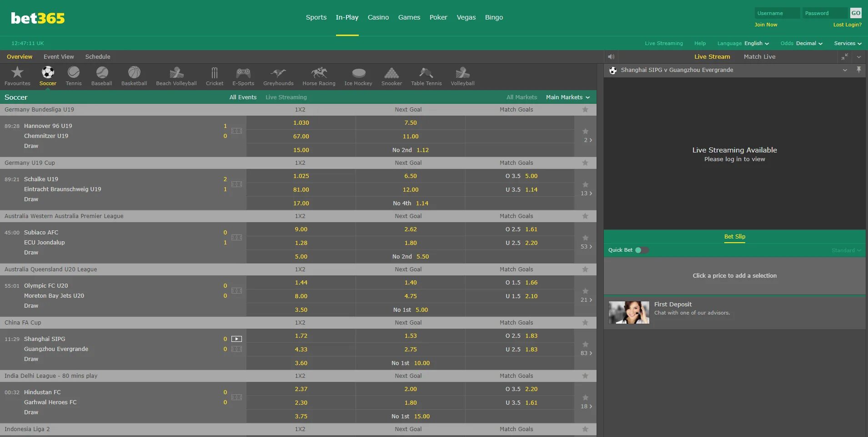The image size is (868, 437).
Task: Select the Beach Volleyball sport icon
Action: [176, 73]
